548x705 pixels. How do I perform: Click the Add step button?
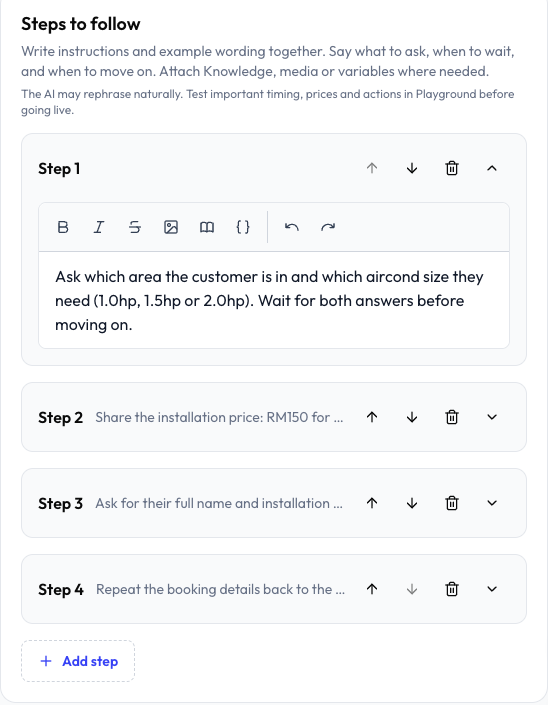(78, 661)
